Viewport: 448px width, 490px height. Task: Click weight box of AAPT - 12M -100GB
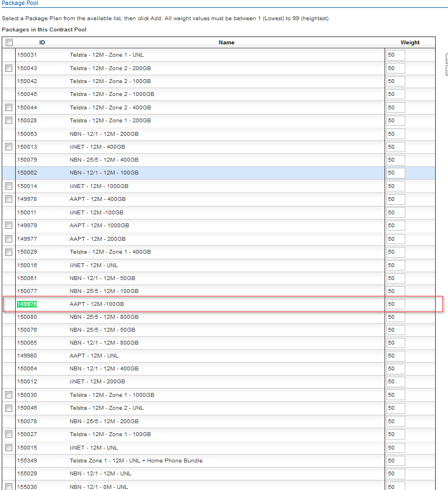395,304
